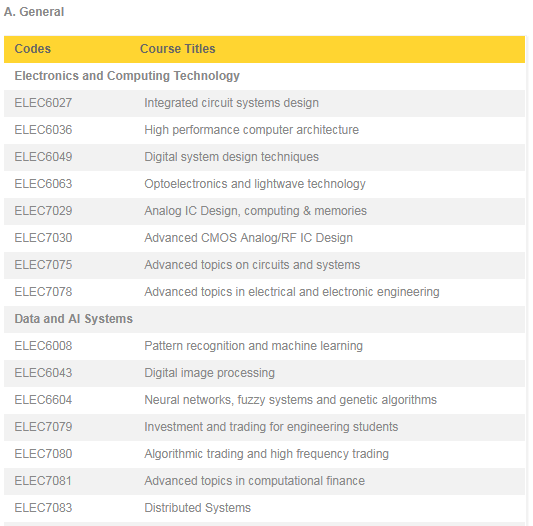The width and height of the screenshot is (533, 526).
Task: Select Algorithmic trading and high frequency trading
Action: tap(266, 454)
